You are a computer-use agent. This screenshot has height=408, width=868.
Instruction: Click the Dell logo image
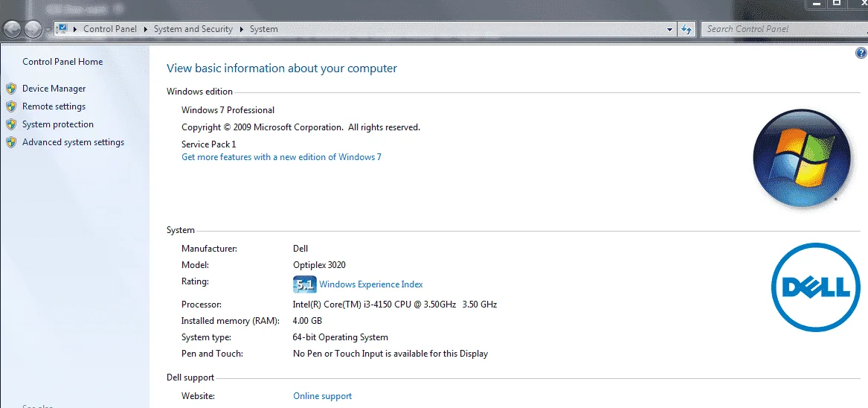816,287
